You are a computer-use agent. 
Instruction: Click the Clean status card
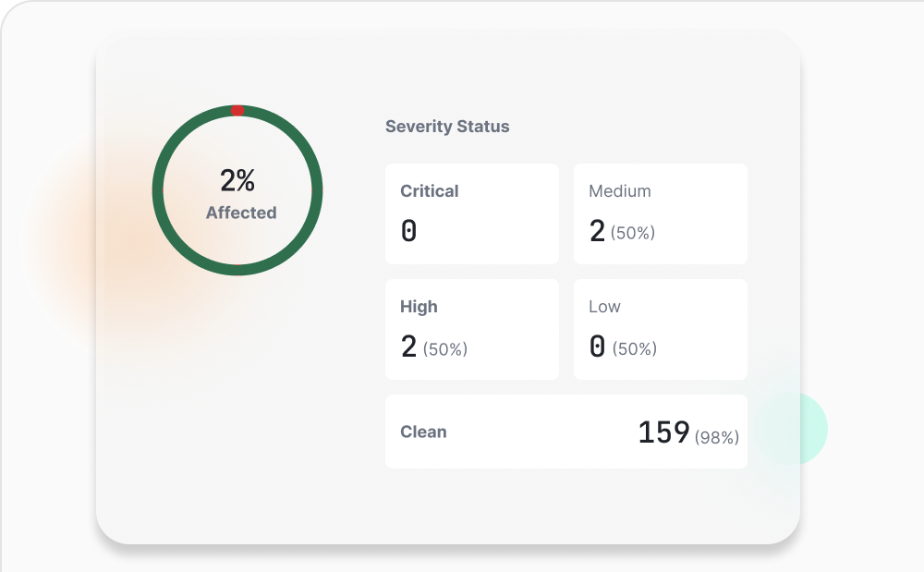565,431
